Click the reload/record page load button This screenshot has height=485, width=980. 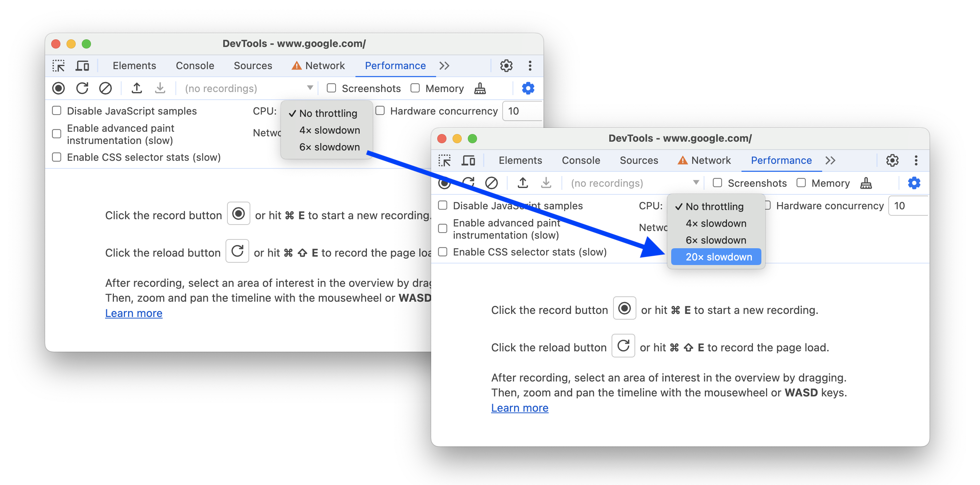tap(468, 183)
